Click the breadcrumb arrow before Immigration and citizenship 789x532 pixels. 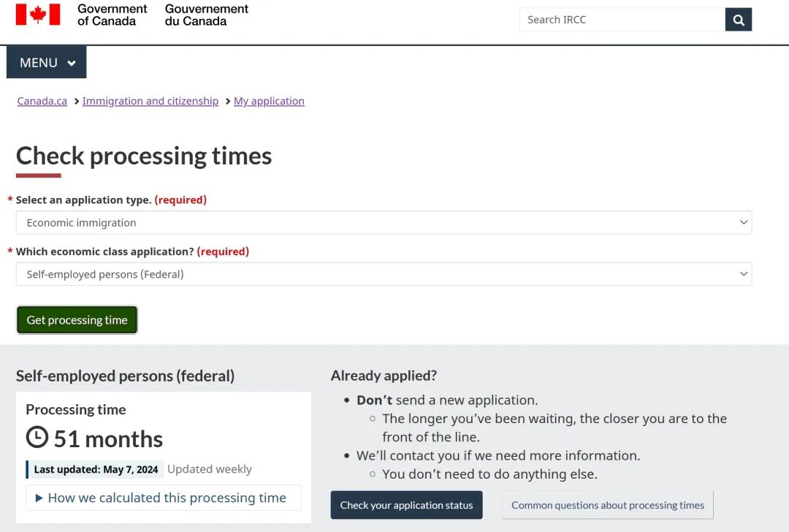77,101
